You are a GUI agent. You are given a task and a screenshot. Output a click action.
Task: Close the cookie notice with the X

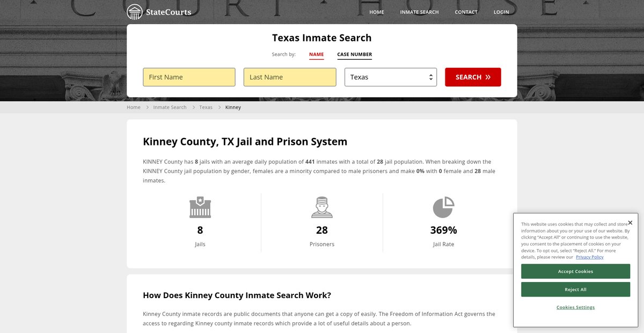[630, 222]
